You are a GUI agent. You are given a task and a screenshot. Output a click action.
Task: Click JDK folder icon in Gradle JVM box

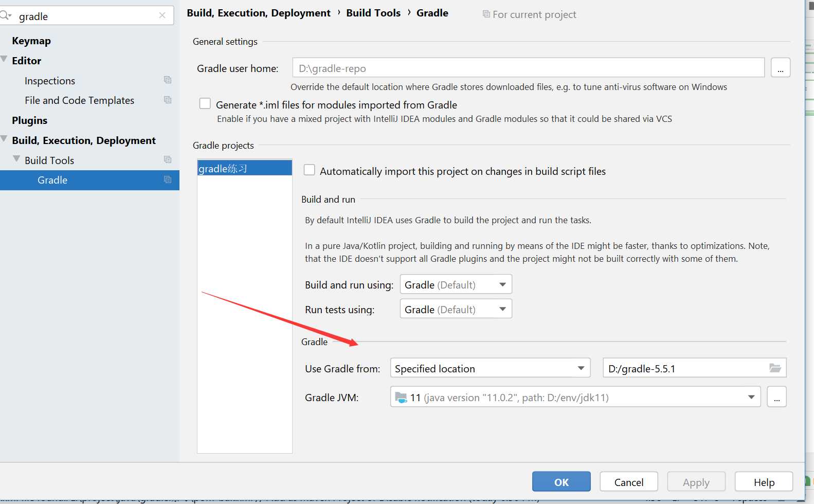401,397
